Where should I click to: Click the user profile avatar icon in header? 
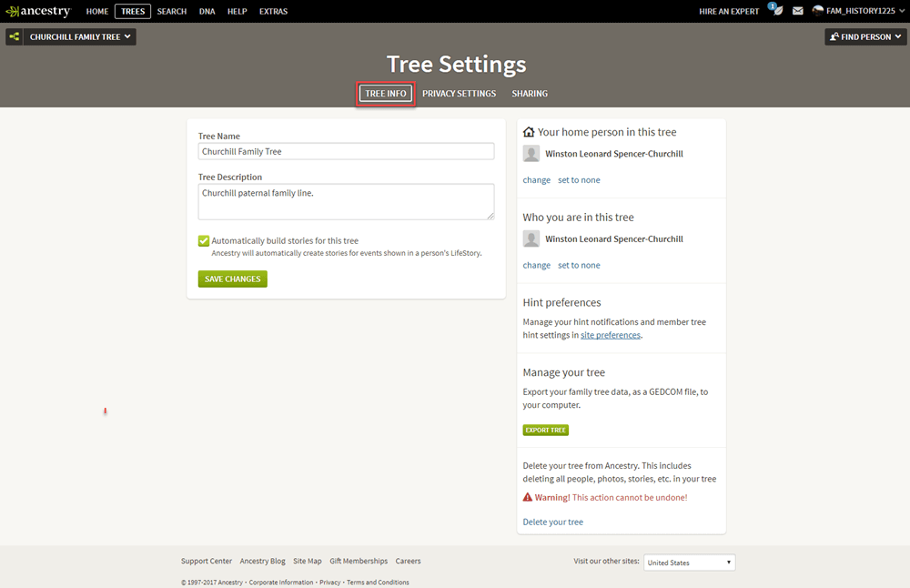coord(818,10)
